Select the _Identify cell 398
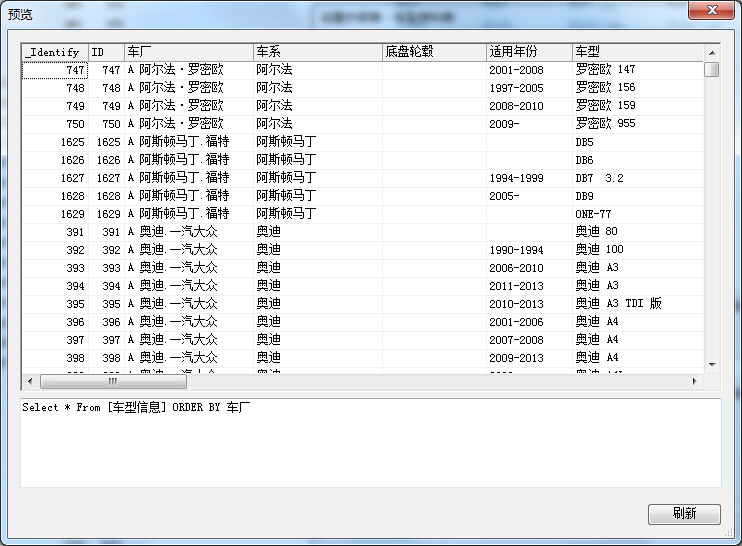Image resolution: width=742 pixels, height=546 pixels. [x=55, y=358]
